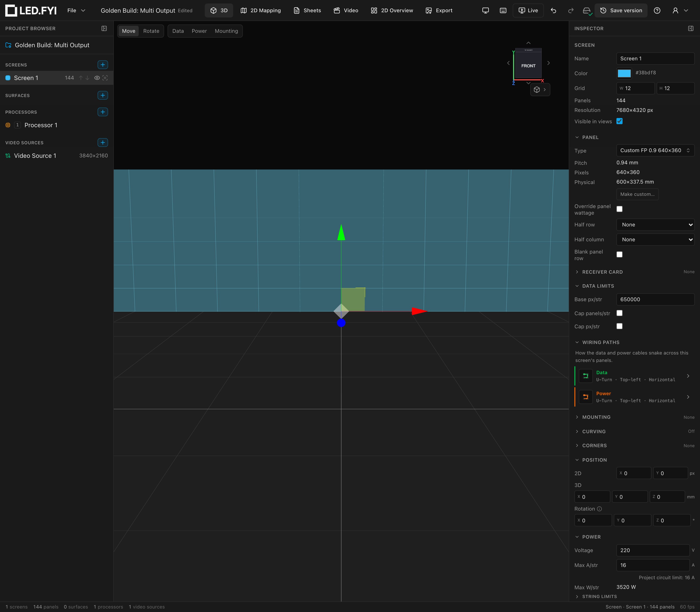Focus camera on Screen 1 icon

point(105,78)
